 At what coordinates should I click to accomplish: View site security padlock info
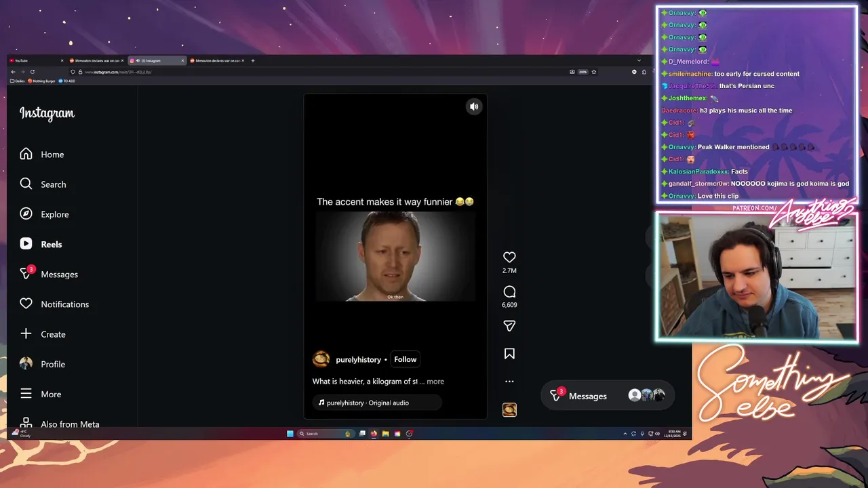click(80, 72)
